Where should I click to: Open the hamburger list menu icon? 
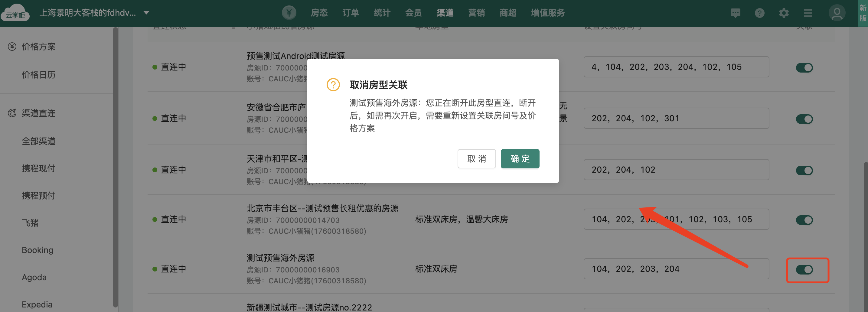tap(808, 13)
